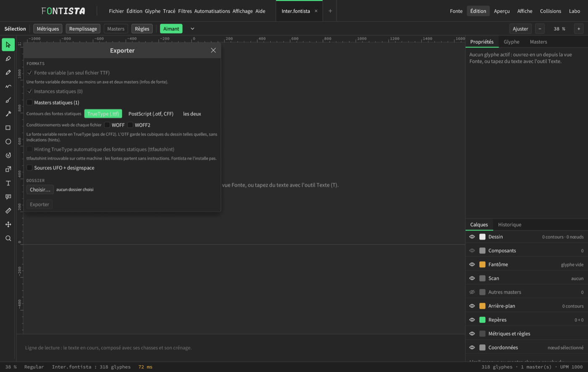Select the Pen nib tool
The width and height of the screenshot is (588, 372).
(x=8, y=58)
